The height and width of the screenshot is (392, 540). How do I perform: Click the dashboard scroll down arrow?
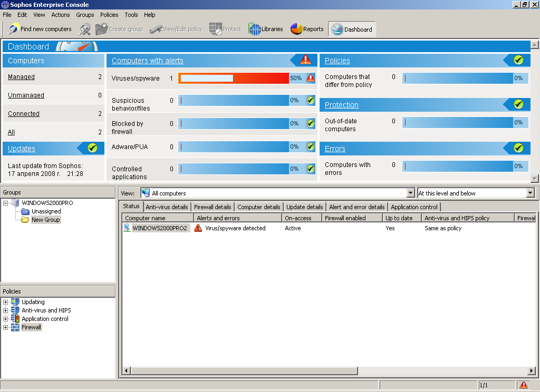[x=535, y=178]
